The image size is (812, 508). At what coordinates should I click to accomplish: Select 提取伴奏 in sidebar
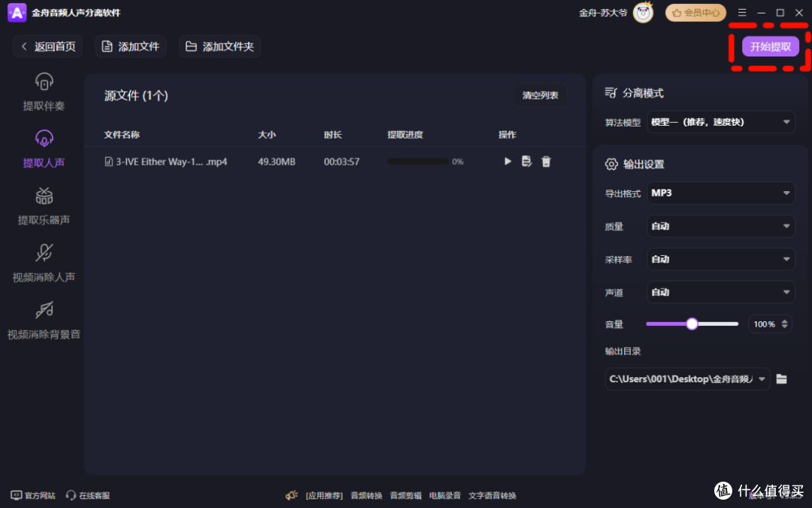click(x=44, y=92)
